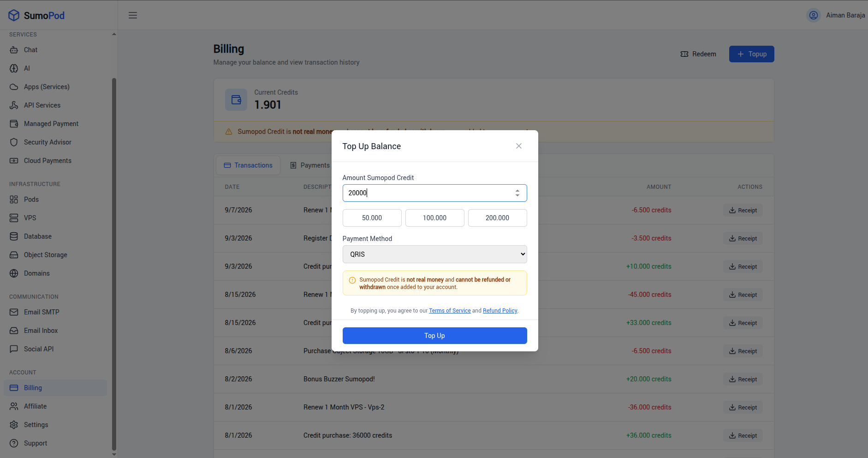This screenshot has height=458, width=868.
Task: Click the Settings gear icon
Action: coord(14,425)
